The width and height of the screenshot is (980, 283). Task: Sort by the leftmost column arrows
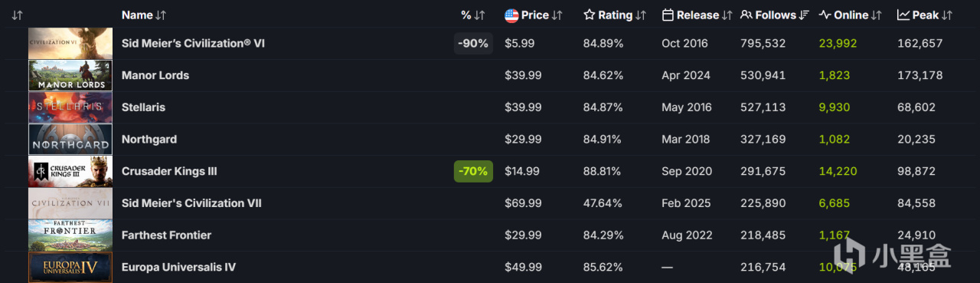pyautogui.click(x=18, y=15)
